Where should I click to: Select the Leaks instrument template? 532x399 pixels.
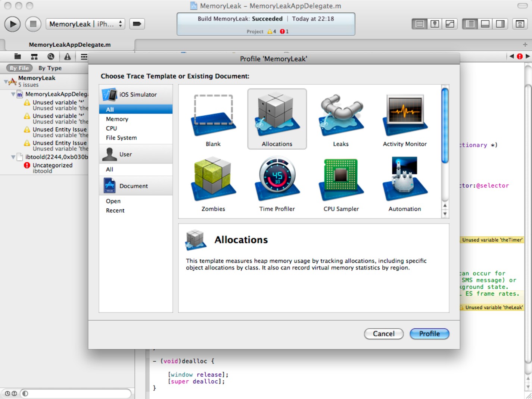click(341, 119)
